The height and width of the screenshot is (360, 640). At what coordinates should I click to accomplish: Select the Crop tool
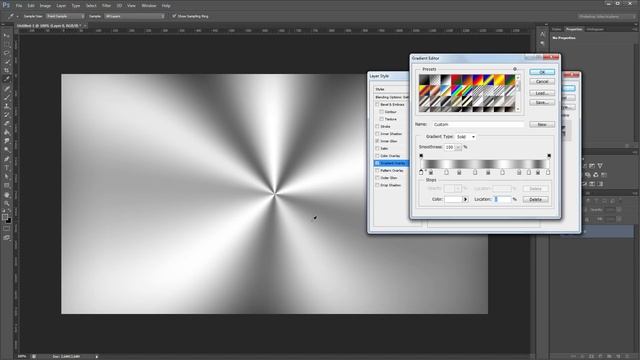7,71
